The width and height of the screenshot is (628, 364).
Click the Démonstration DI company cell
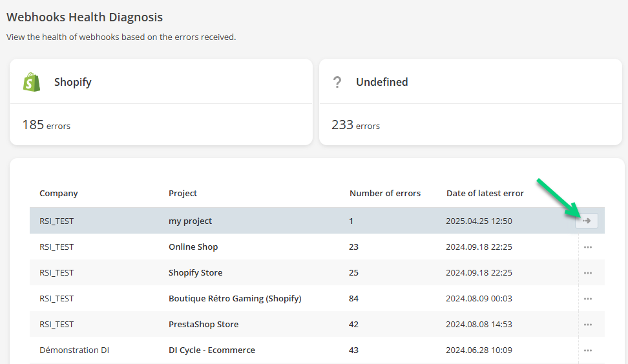pyautogui.click(x=74, y=350)
